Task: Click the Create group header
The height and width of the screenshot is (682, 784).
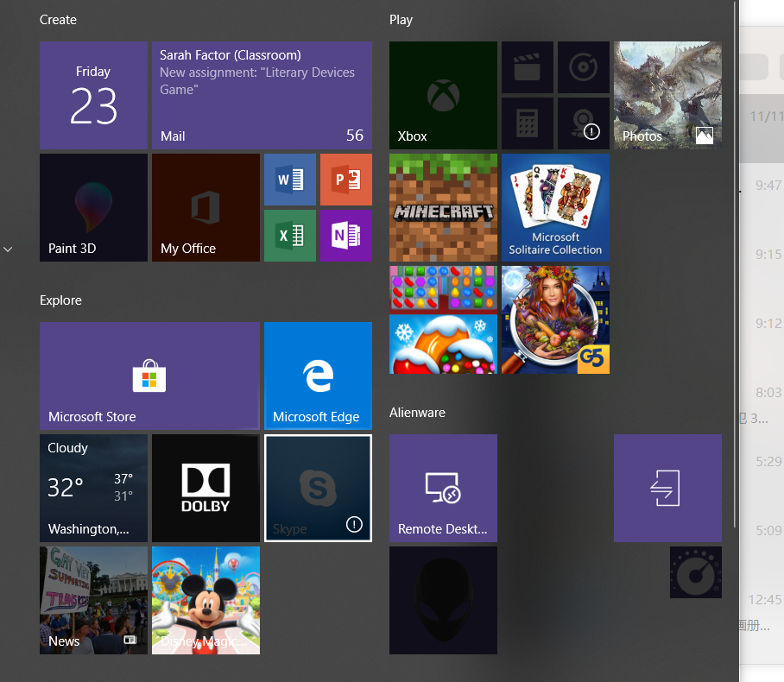Action: point(58,20)
